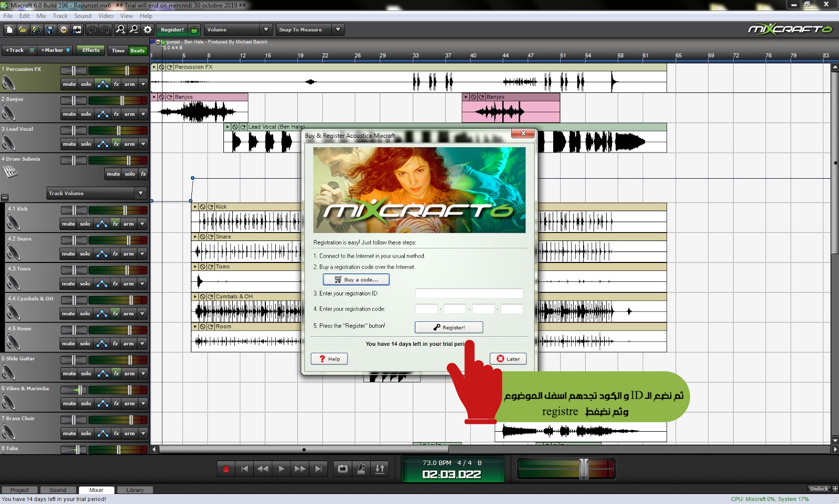Open the Brass Choir track options arrow
839x504 pixels.
point(143,434)
